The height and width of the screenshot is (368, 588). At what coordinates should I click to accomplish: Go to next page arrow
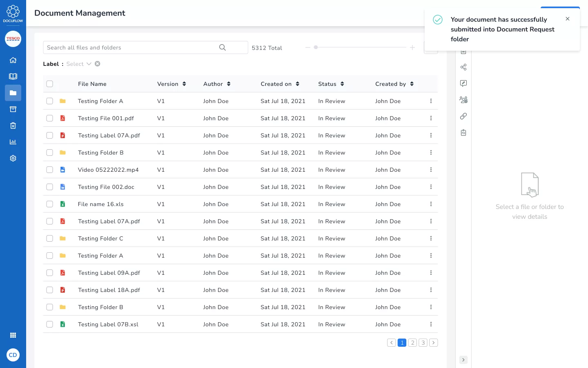[x=434, y=343]
